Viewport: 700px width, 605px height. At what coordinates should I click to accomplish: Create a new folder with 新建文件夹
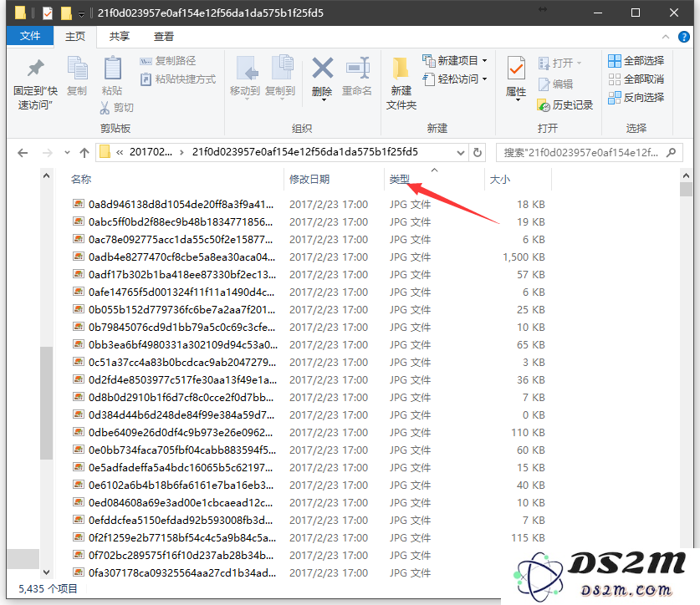tap(401, 84)
